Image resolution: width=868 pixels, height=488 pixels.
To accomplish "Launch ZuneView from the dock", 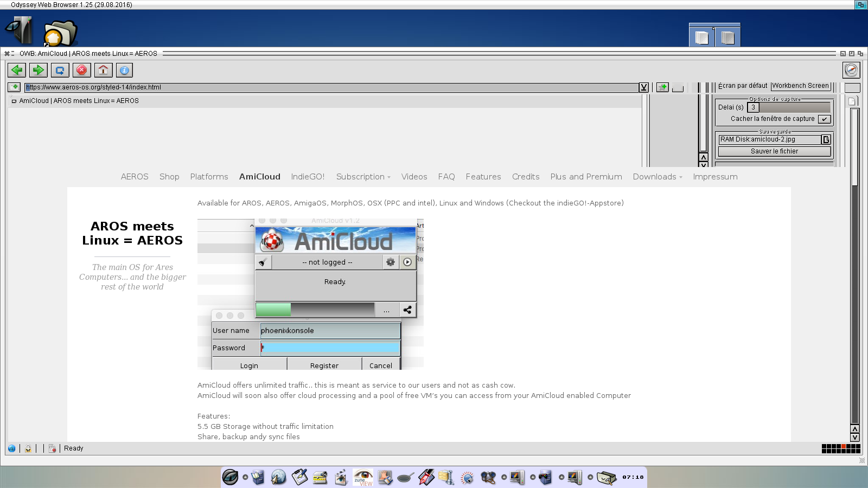I will click(363, 477).
